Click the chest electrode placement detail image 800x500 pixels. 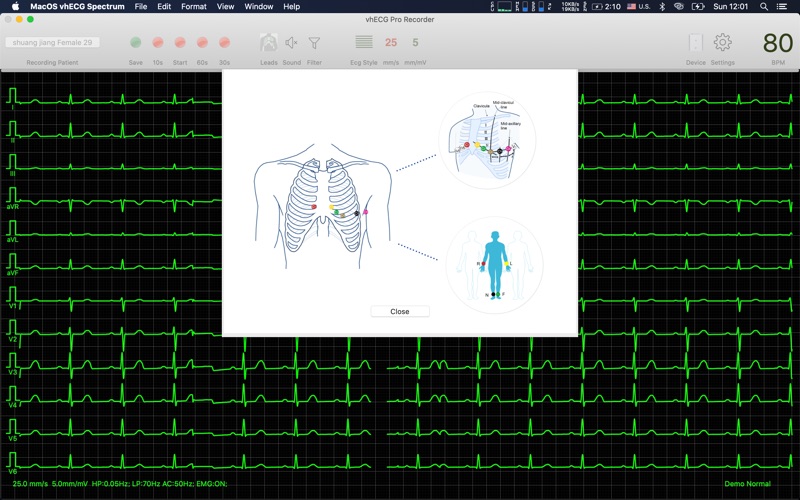[487, 141]
